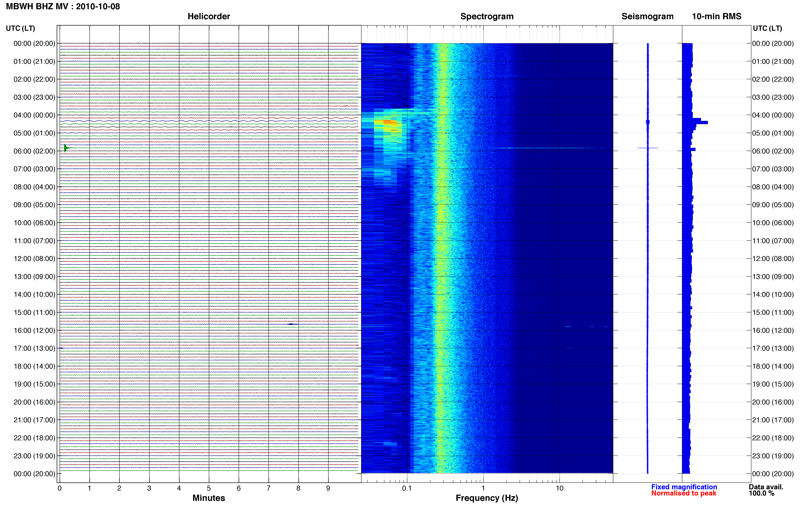Click RMS-side label 05:00 (01:00)

click(x=773, y=133)
